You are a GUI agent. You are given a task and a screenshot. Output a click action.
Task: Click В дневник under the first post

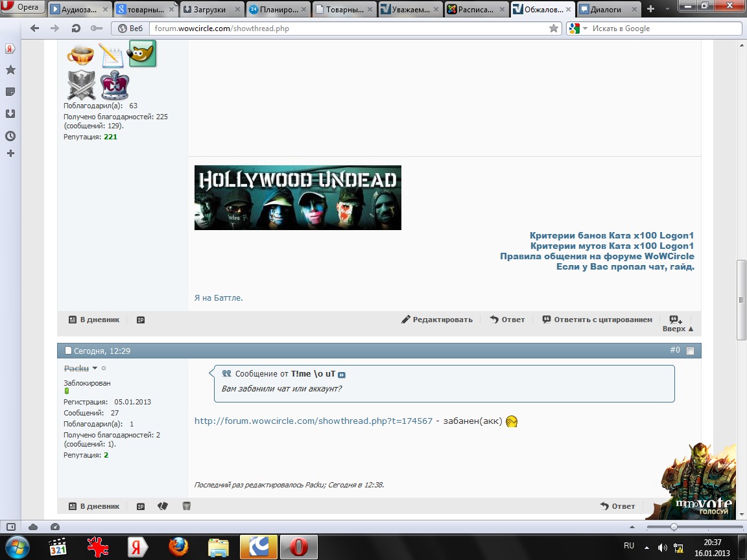point(94,320)
